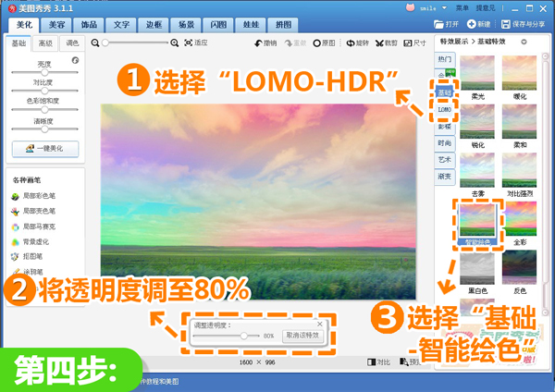
Task: Click the 对比度 contrast slider handle
Action: 44,91
